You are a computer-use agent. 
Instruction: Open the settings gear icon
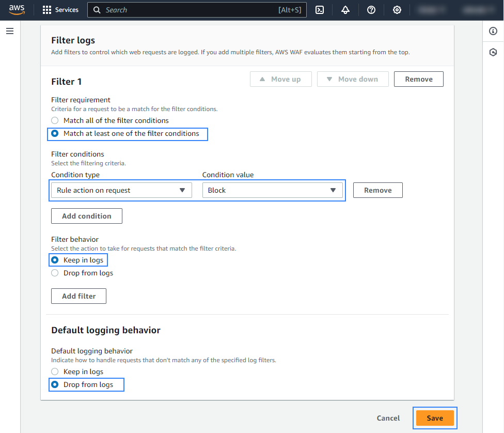[397, 10]
